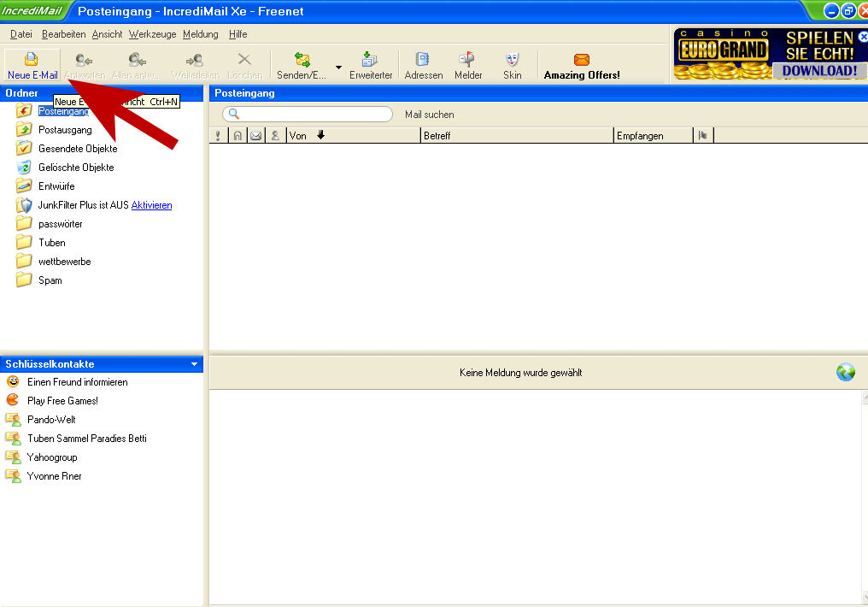Click the Erweiterter toolbar icon

click(x=370, y=60)
